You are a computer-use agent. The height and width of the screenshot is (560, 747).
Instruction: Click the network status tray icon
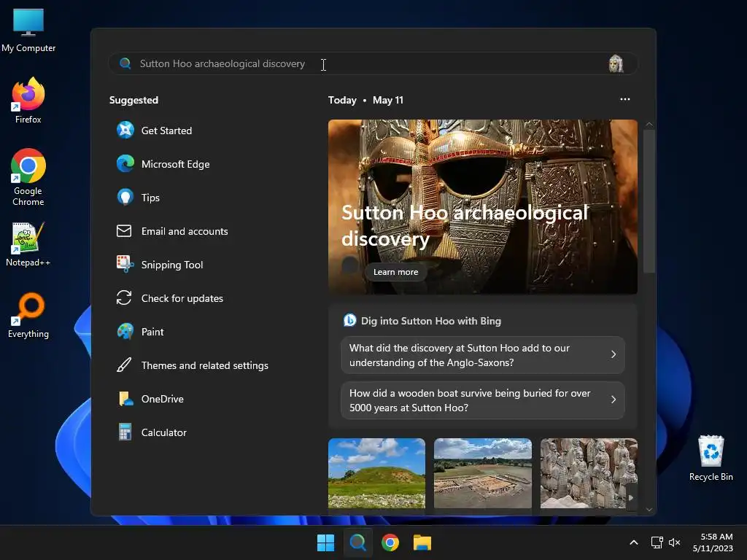tap(657, 542)
